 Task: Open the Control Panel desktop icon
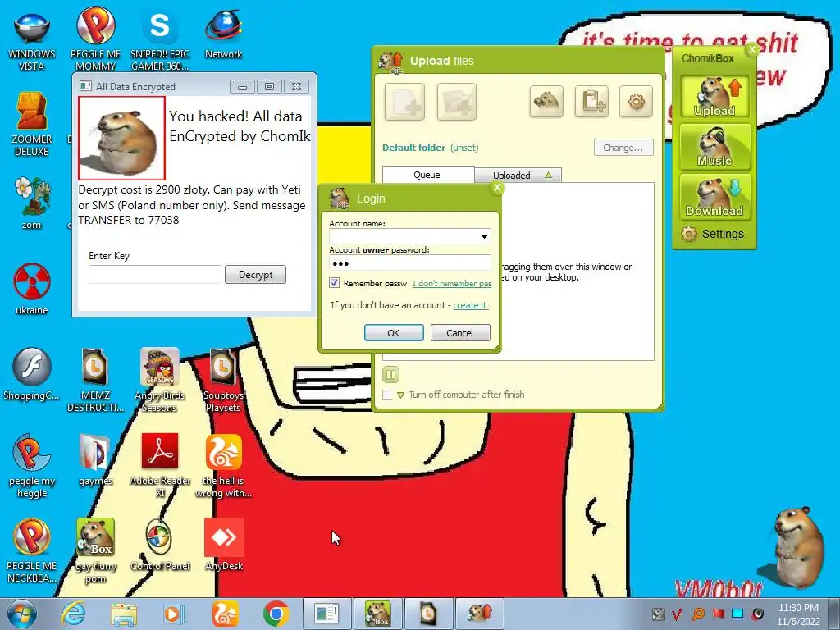click(160, 545)
